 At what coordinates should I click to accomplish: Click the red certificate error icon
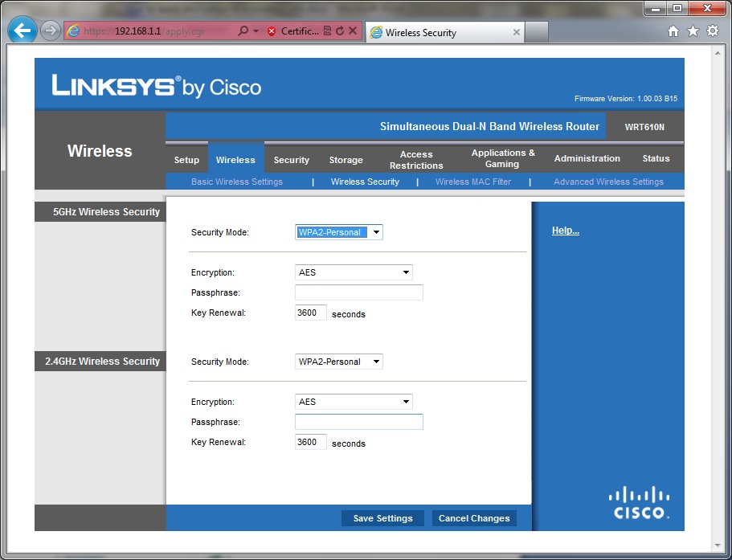[272, 31]
